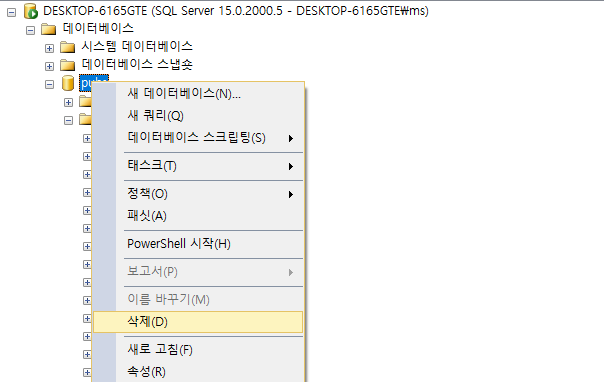Click the 시스템 데이터베이스 folder icon
The image size is (604, 382).
click(67, 47)
